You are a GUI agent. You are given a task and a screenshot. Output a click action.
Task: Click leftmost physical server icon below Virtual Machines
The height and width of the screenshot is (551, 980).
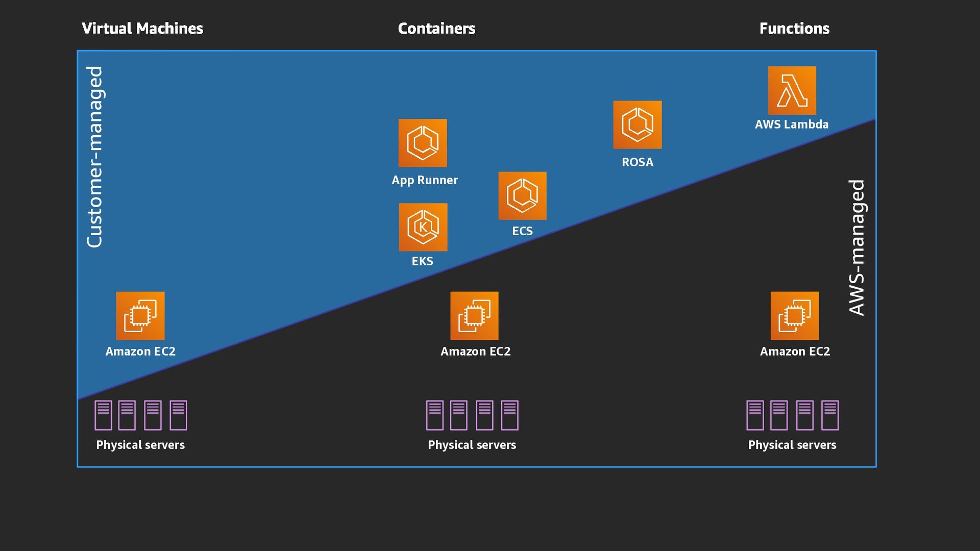(x=103, y=415)
